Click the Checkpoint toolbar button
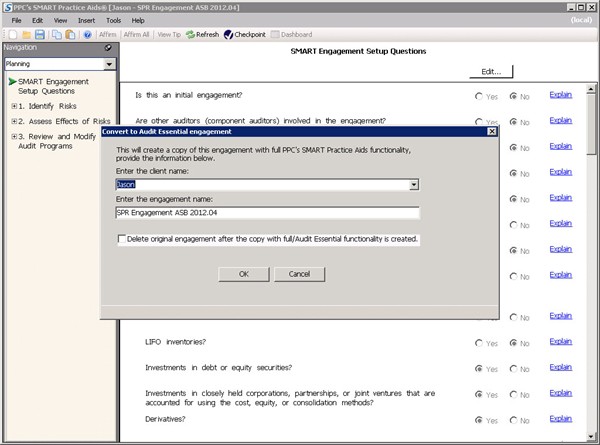The image size is (600, 445). 242,34
